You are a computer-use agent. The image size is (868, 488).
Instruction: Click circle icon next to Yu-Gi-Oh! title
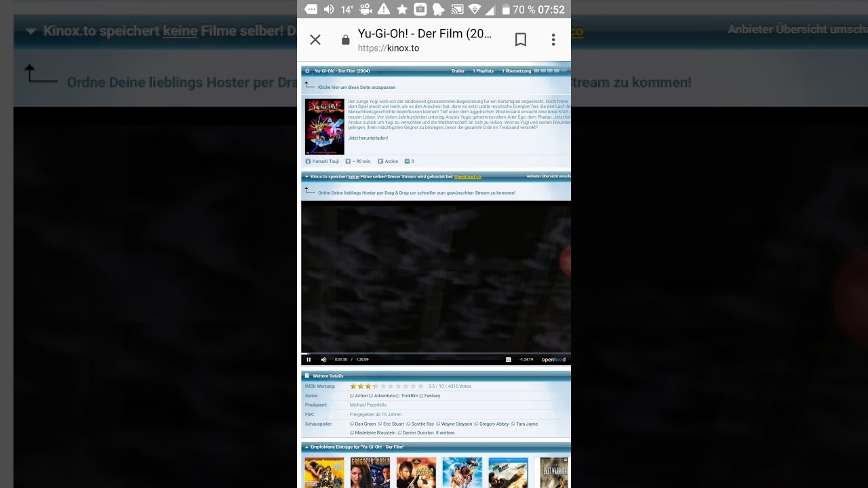(x=307, y=71)
